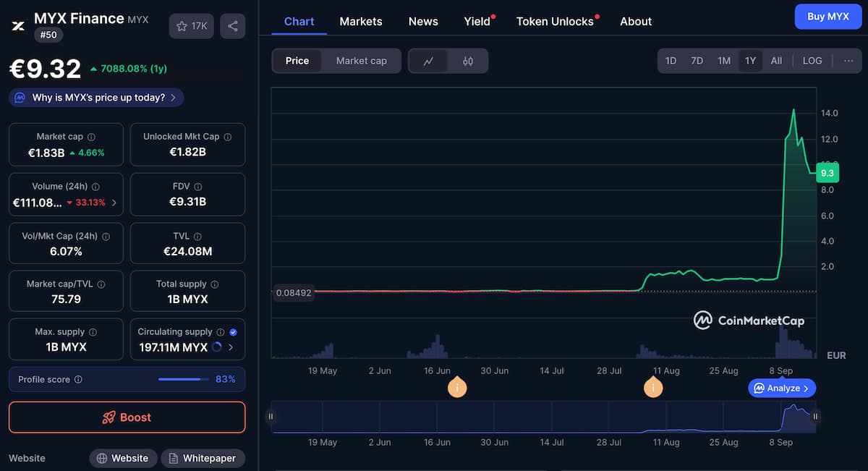The image size is (868, 471).
Task: Click the Profile score progress bar
Action: 183,379
